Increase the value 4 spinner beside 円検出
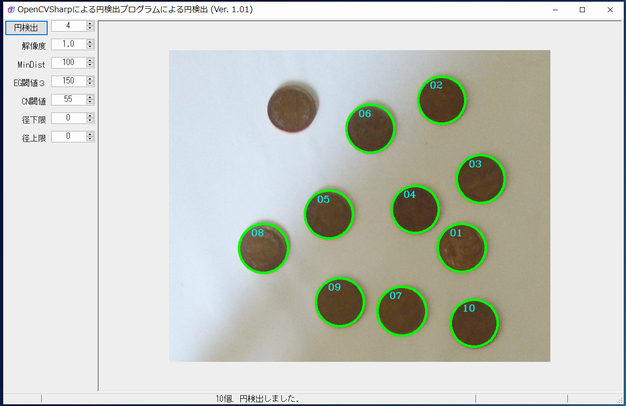Viewport: 626px width, 406px height. (x=90, y=24)
